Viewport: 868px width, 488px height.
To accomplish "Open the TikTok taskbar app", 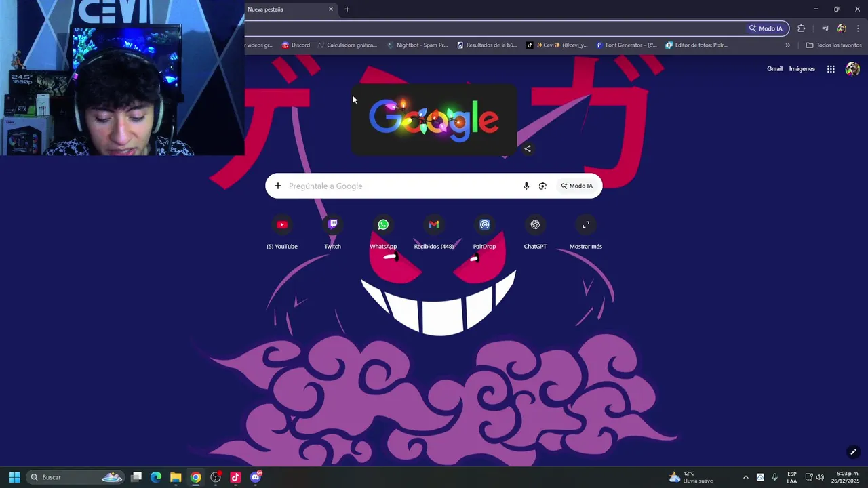I will pos(235,477).
